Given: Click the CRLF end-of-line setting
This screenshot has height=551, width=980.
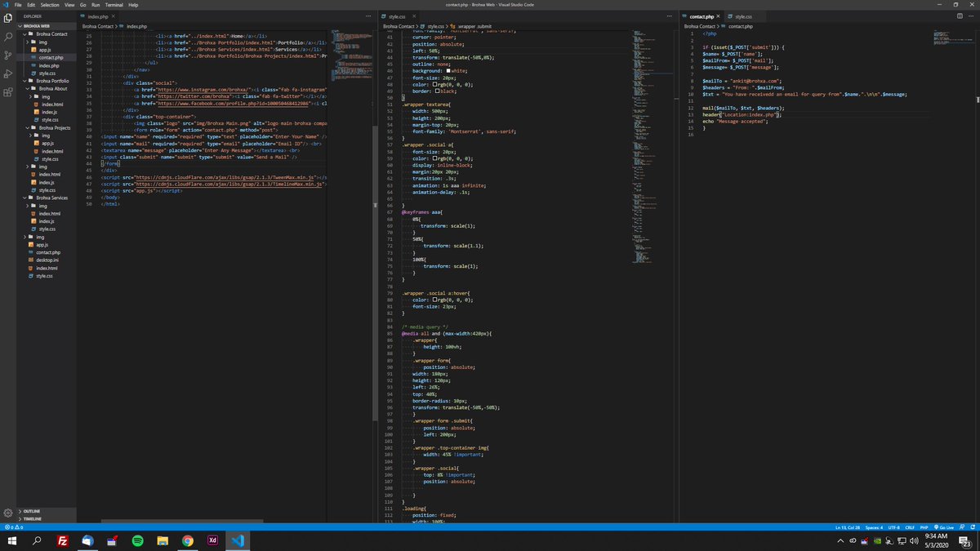Looking at the screenshot, I should (910, 527).
